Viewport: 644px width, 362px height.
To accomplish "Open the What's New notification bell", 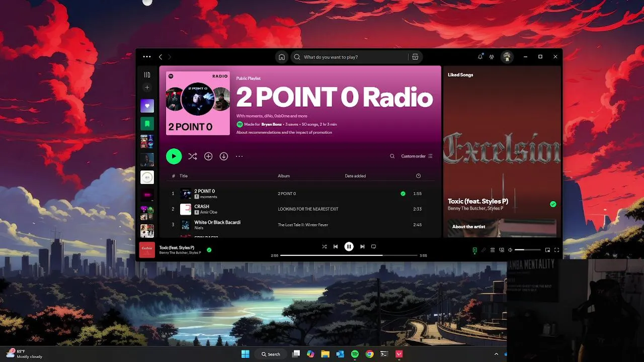I will point(480,57).
